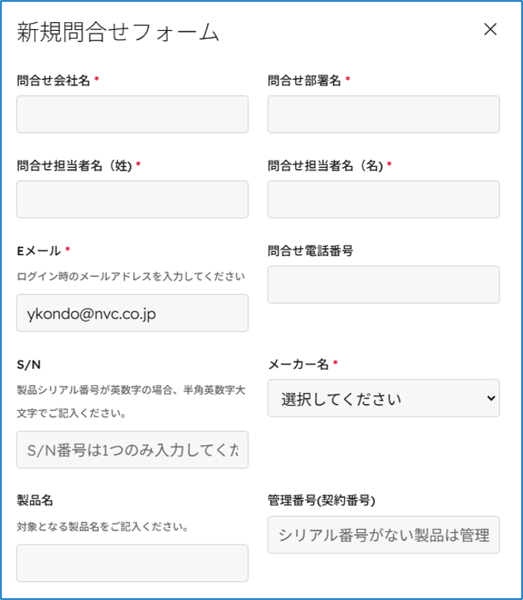Click the 問合せ部署名 field label

(x=304, y=80)
